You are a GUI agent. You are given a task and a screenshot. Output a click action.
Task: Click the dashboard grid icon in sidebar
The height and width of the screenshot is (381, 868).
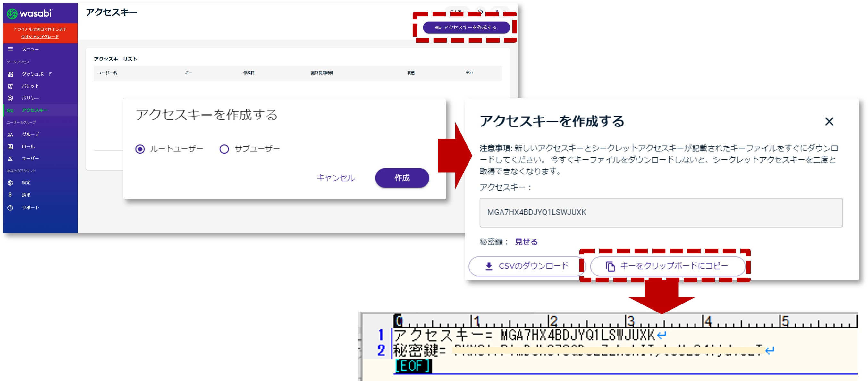(10, 74)
